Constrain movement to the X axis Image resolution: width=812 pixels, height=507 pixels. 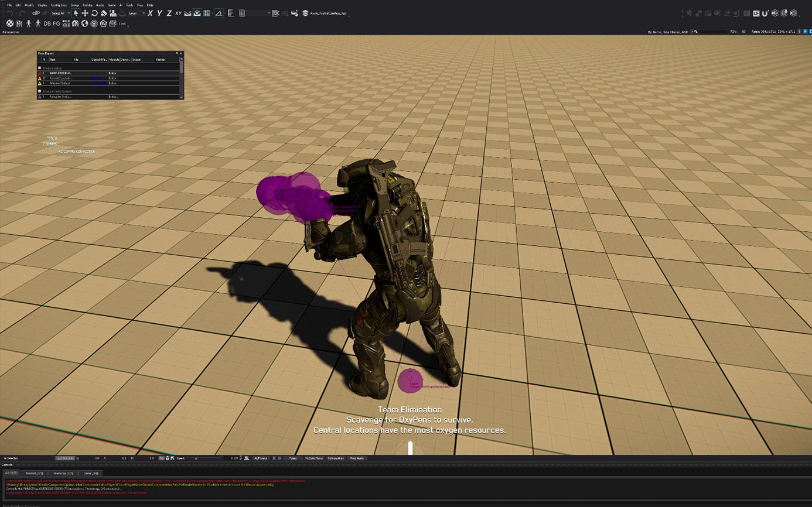pyautogui.click(x=150, y=13)
